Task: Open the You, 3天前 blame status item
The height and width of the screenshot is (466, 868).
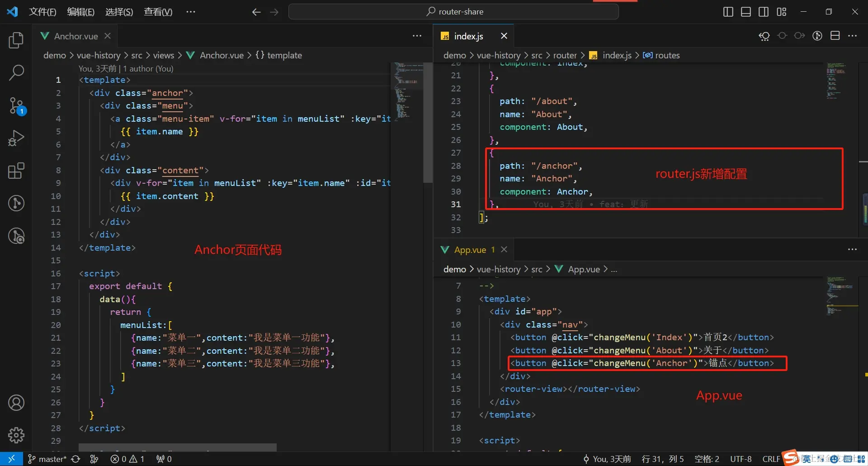Action: [x=607, y=459]
